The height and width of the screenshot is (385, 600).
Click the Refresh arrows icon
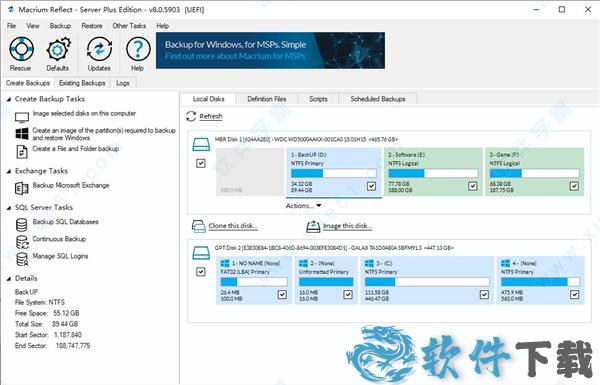point(191,116)
